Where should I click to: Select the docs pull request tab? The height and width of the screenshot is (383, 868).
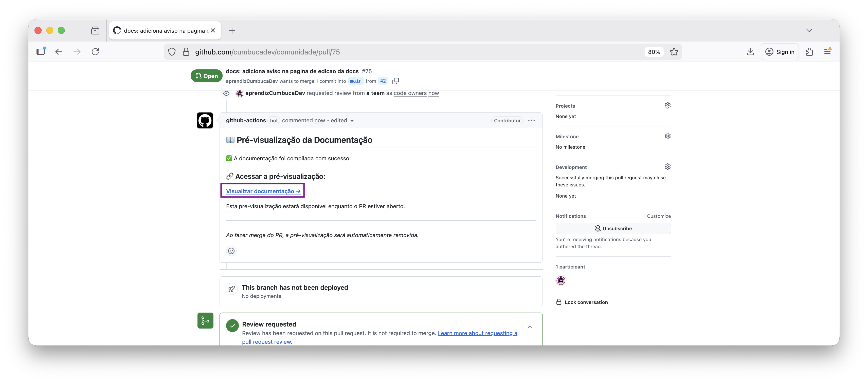pos(165,31)
